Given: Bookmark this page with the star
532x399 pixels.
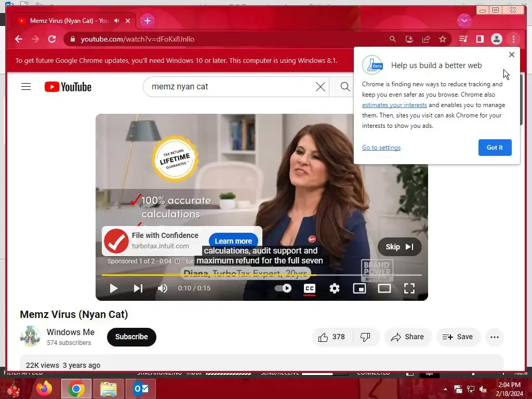Looking at the screenshot, I should point(443,39).
